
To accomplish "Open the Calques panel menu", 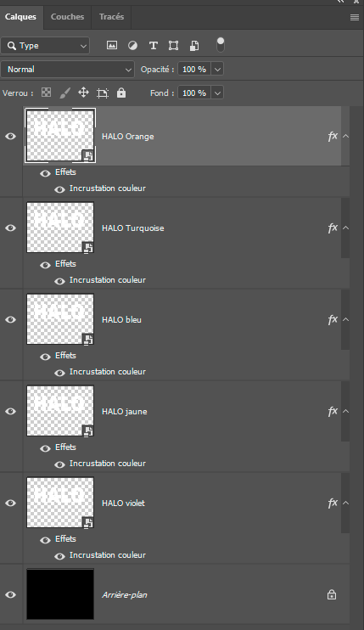I will pos(355,17).
